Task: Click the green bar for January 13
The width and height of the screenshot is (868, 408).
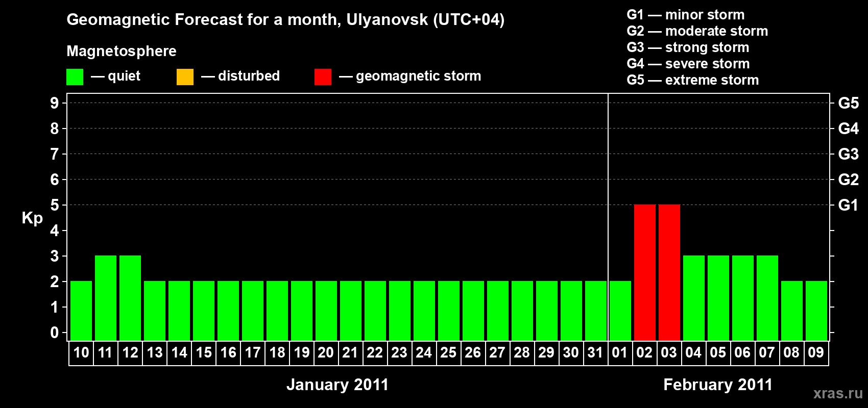Action: 155,311
